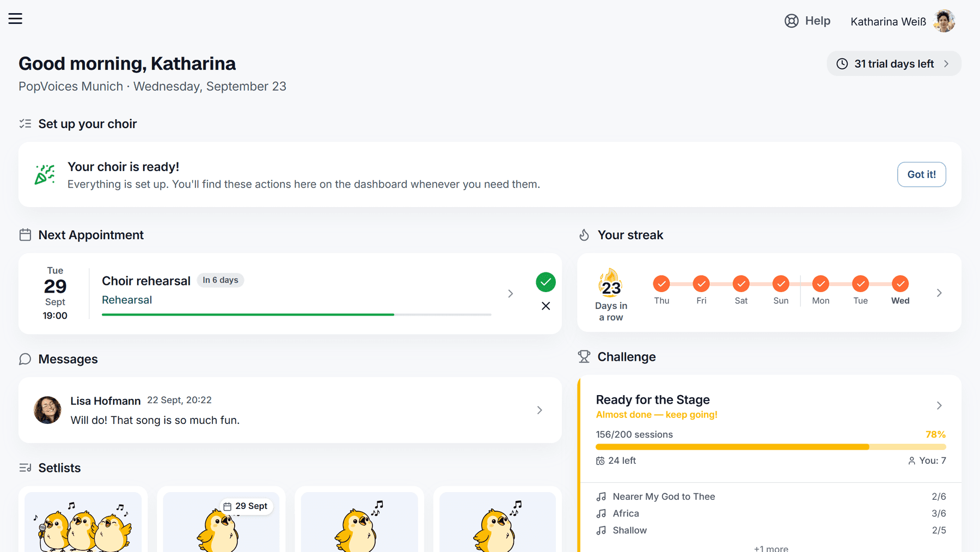The image size is (980, 552).
Task: Click music note beside Nearer My God to Thee
Action: tap(601, 496)
